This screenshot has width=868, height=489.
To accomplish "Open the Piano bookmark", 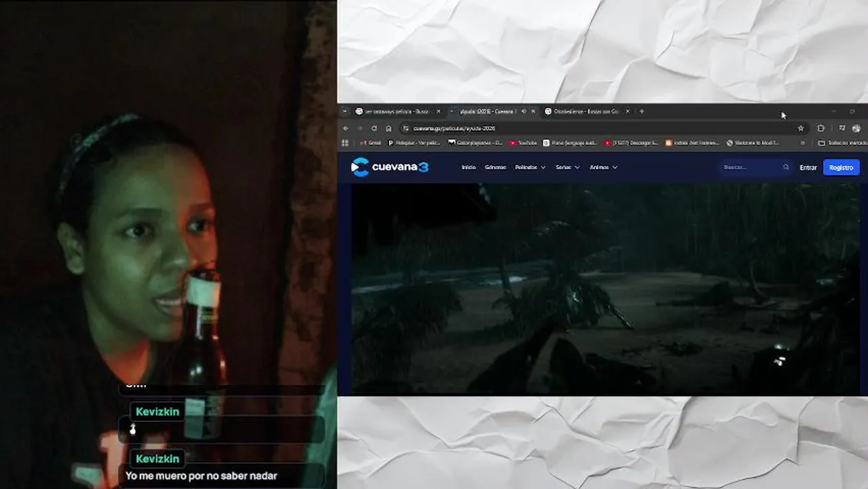I will [571, 143].
